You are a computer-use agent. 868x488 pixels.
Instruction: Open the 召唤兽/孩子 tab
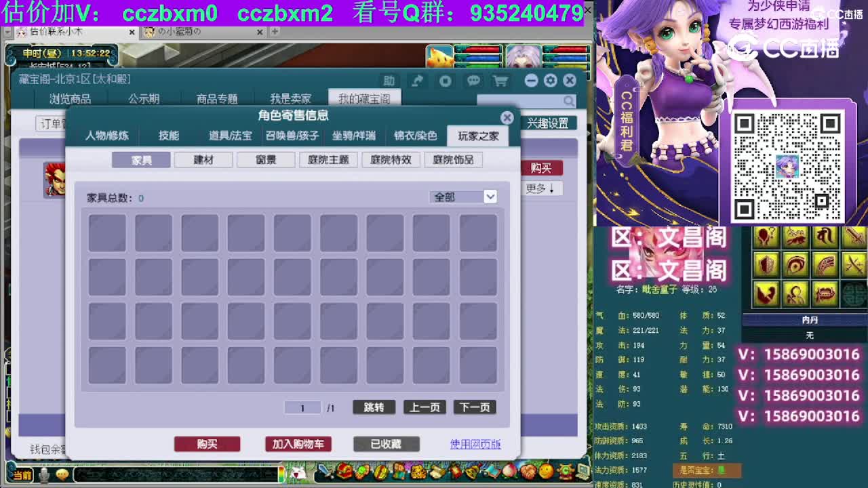click(292, 136)
